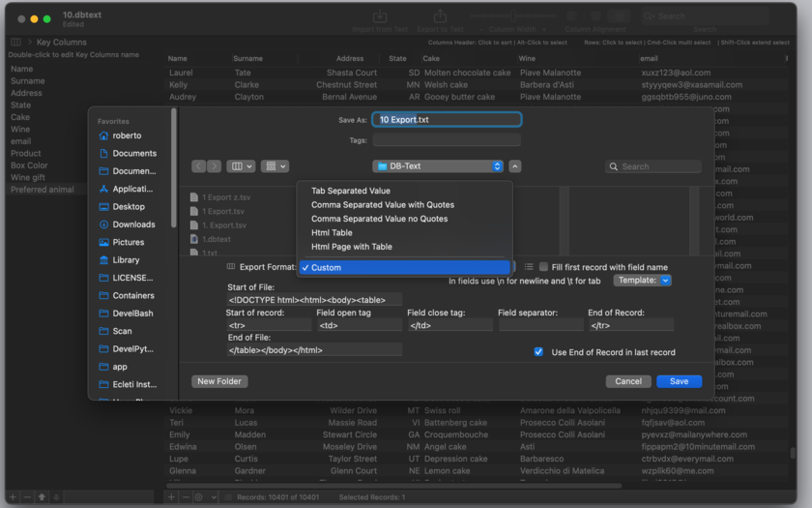The height and width of the screenshot is (508, 812).
Task: Click the add record plus icon in status bar
Action: [x=171, y=497]
